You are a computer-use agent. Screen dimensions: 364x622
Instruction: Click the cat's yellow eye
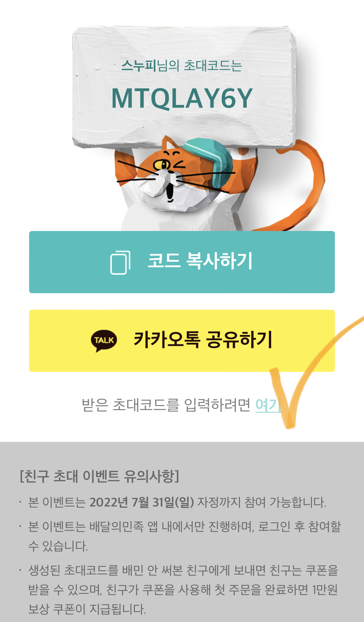pos(161,165)
